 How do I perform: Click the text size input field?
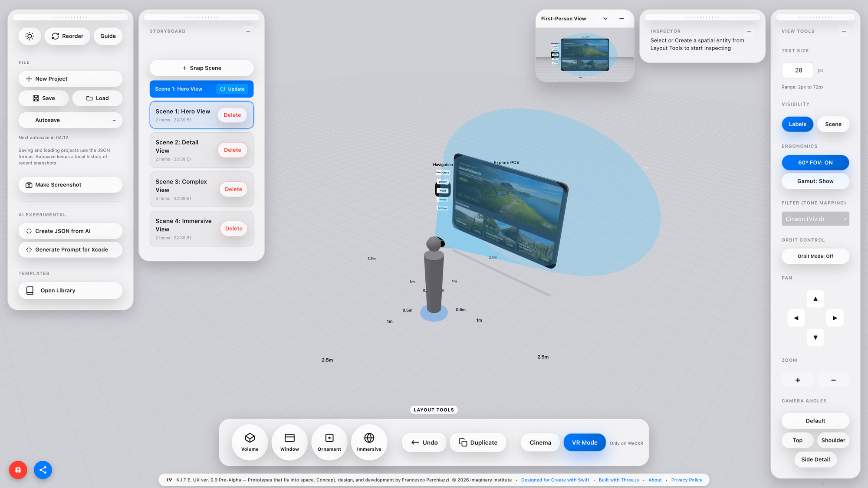pyautogui.click(x=798, y=70)
